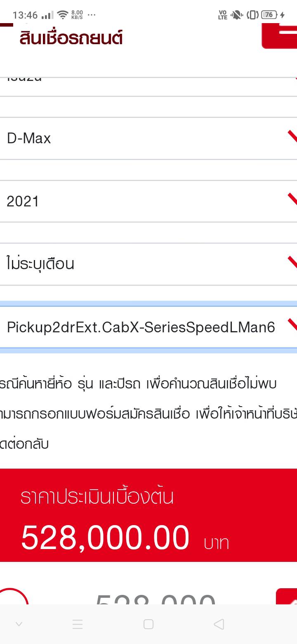The image size is (297, 644).
Task: Open the partially hidden Isuzu brand dropdown
Action: 148,83
